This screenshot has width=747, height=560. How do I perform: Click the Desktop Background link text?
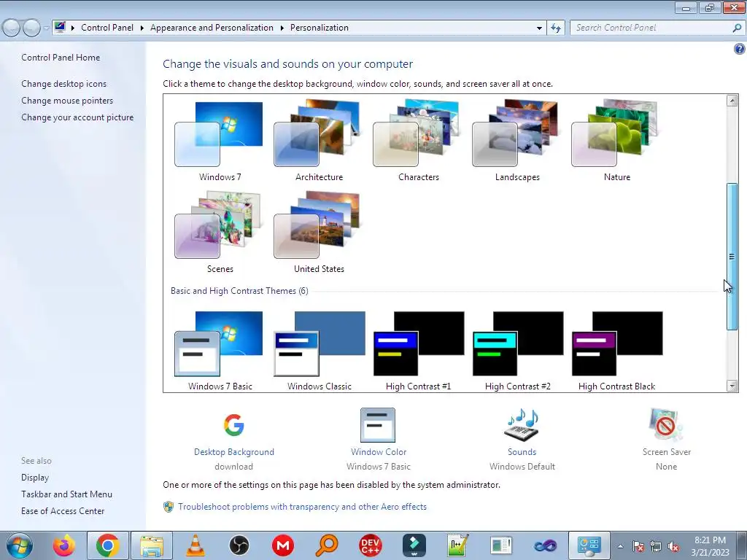(234, 452)
